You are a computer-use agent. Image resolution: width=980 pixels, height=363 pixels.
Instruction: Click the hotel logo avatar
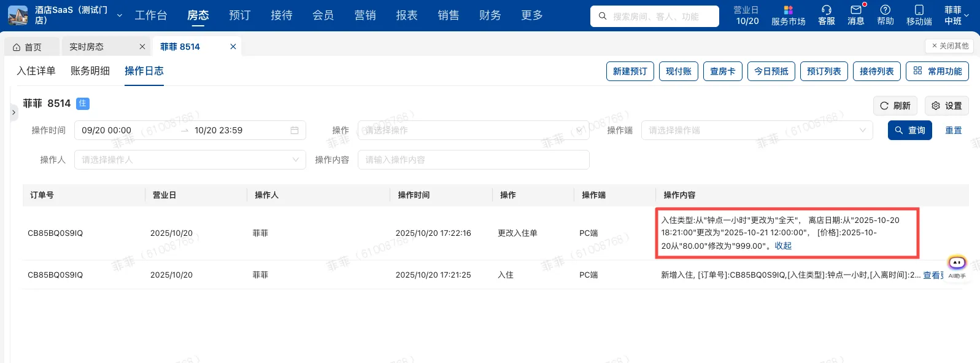[x=18, y=15]
